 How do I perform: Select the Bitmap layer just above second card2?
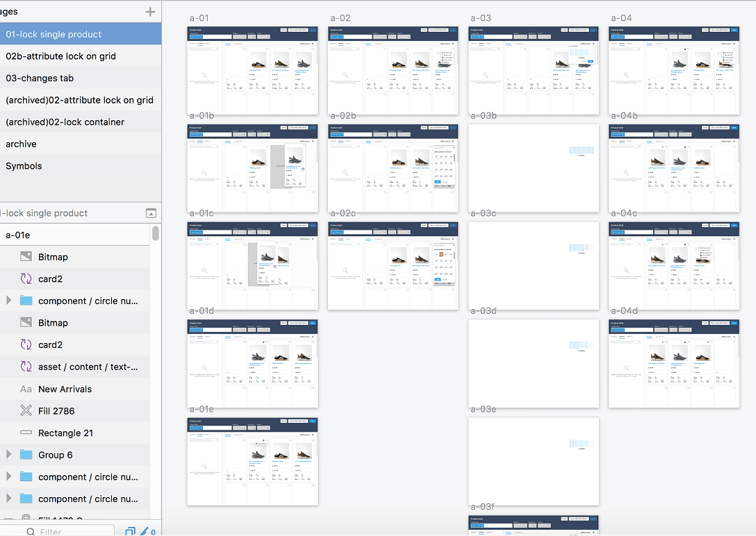pyautogui.click(x=75, y=323)
